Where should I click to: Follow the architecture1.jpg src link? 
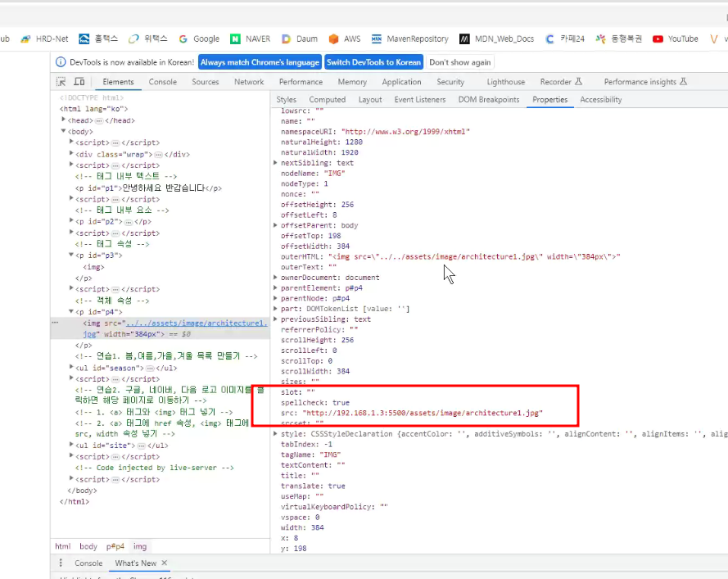point(197,323)
